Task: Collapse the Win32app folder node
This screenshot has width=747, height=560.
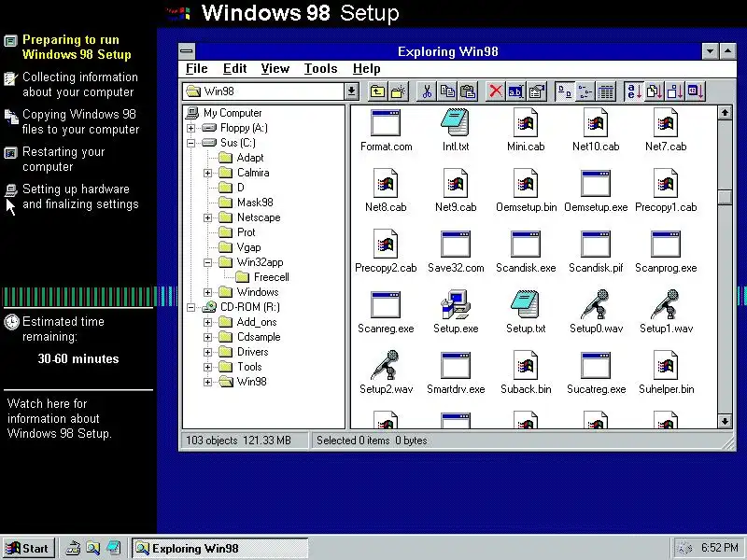Action: 207,262
